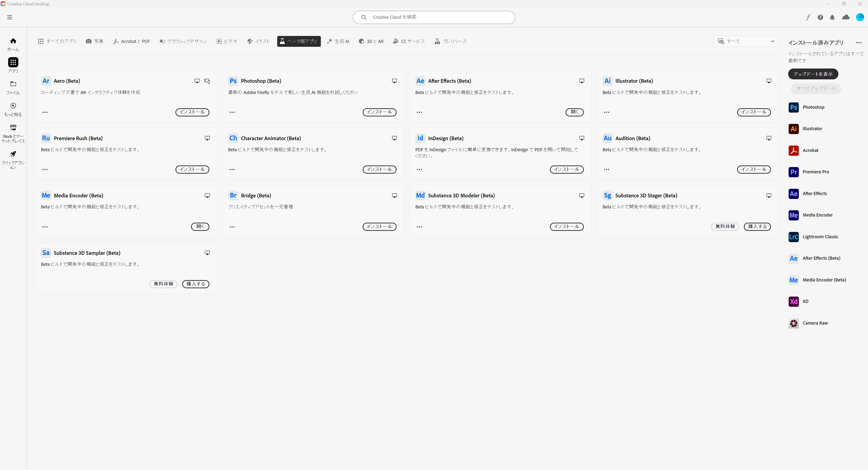868x470 pixels.
Task: Open the hamburger menu icon
Action: (9, 17)
